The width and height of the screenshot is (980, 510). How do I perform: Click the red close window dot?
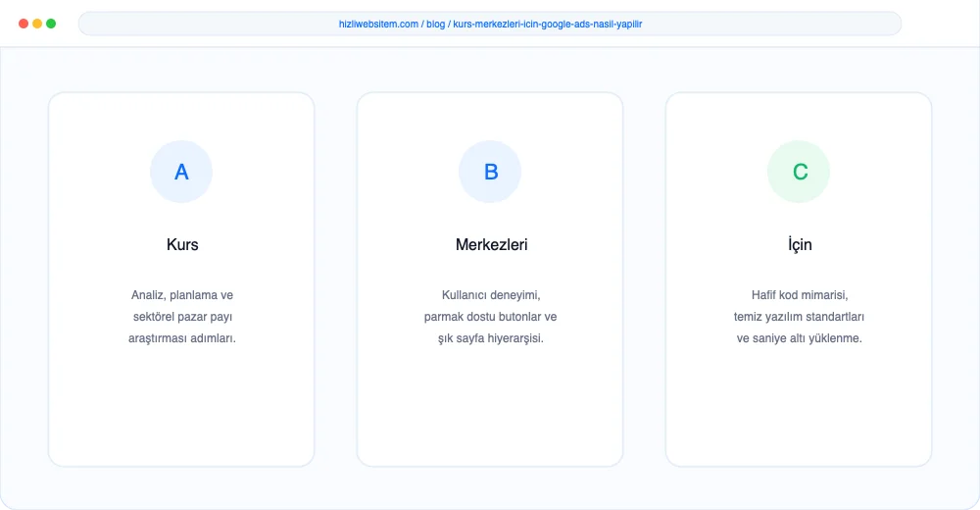(x=24, y=24)
